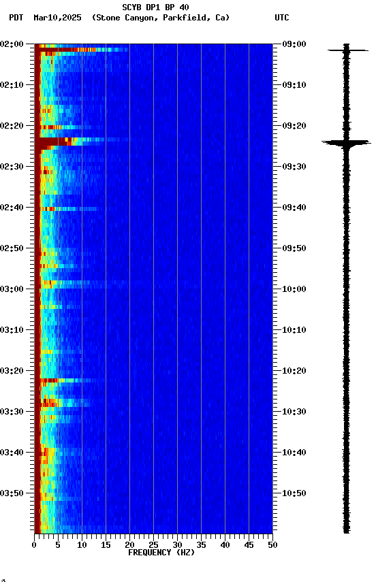
Task: Click the '15' frequency axis tick label
Action: tap(106, 545)
